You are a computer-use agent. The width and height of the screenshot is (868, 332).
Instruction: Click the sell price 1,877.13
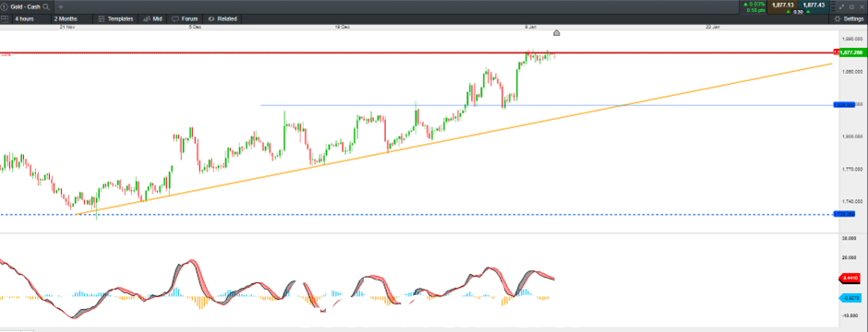click(x=782, y=5)
